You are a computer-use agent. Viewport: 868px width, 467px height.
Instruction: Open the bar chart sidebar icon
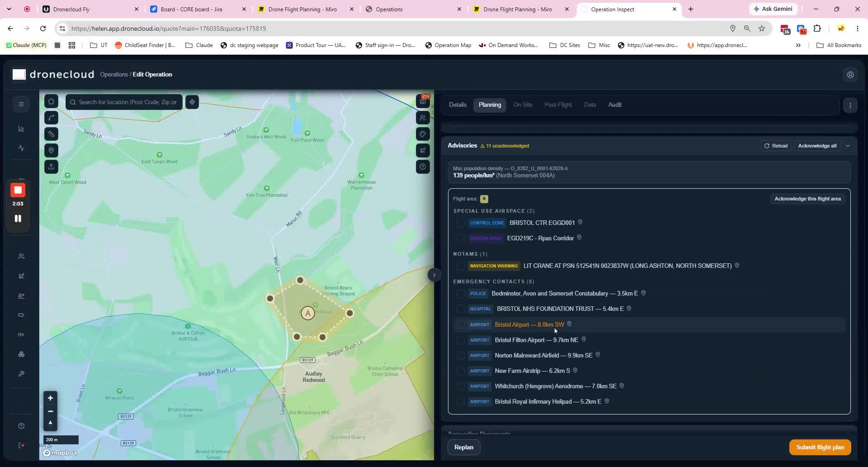pos(21,129)
